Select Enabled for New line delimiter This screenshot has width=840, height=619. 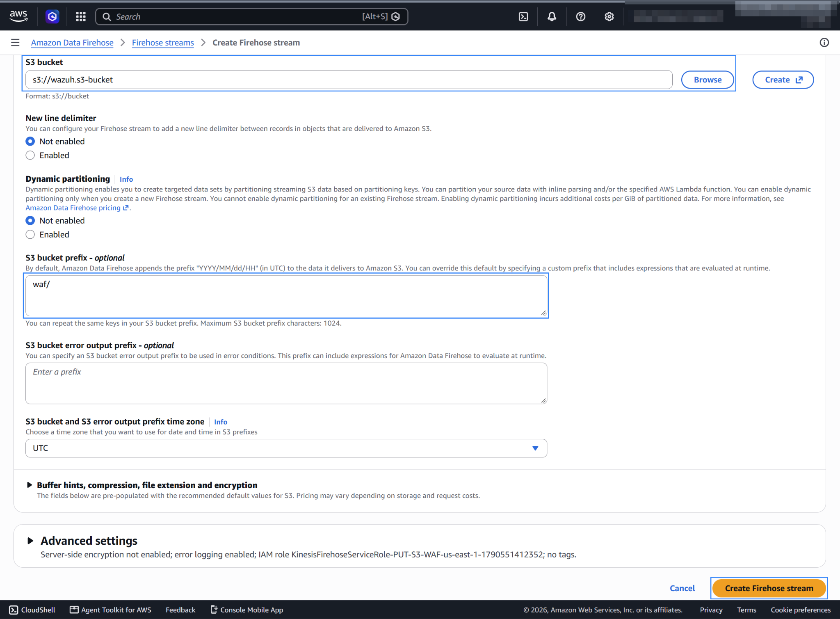point(30,155)
